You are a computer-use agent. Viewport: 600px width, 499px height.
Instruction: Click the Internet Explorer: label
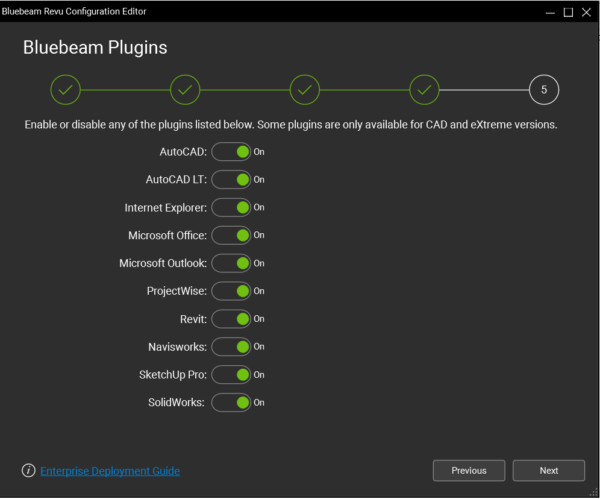point(166,208)
